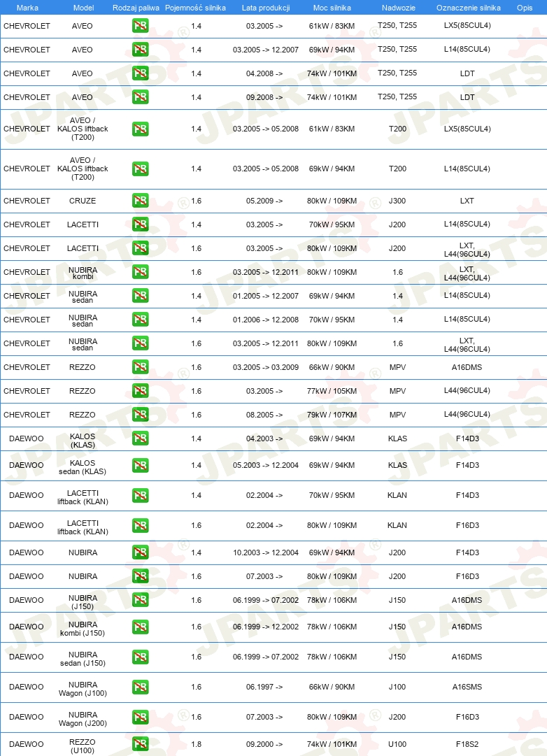The width and height of the screenshot is (547, 756).
Task: Click the 77kW / 105KM power cell
Action: (x=332, y=390)
